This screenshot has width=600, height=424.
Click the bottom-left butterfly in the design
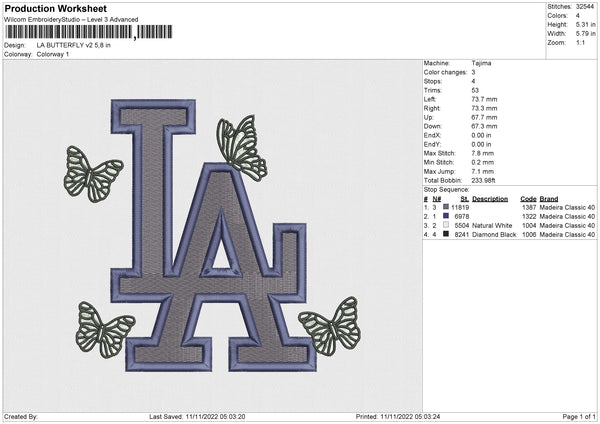(104, 330)
